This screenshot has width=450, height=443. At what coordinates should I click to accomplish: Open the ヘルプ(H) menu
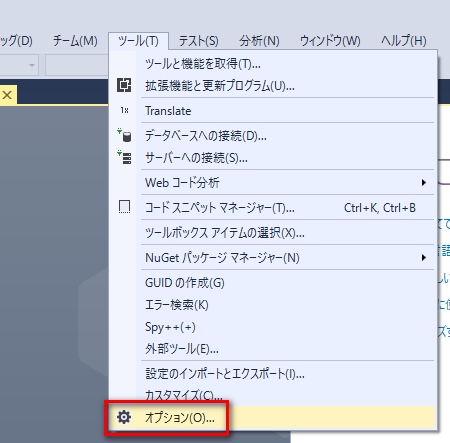404,41
